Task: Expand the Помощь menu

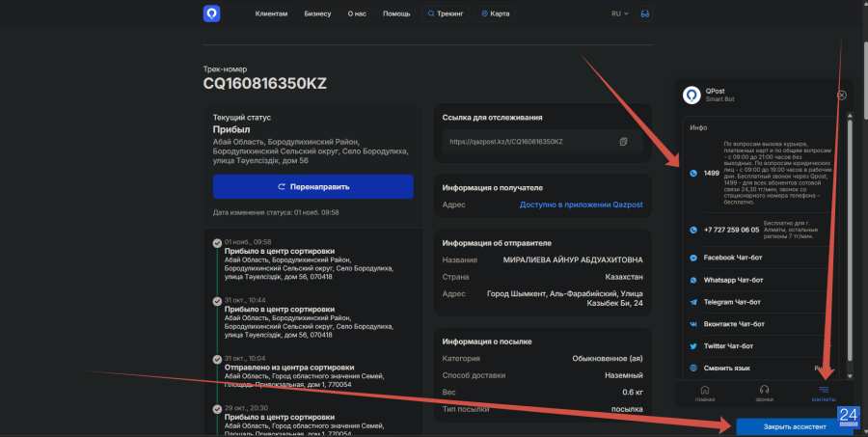Action: (x=396, y=14)
